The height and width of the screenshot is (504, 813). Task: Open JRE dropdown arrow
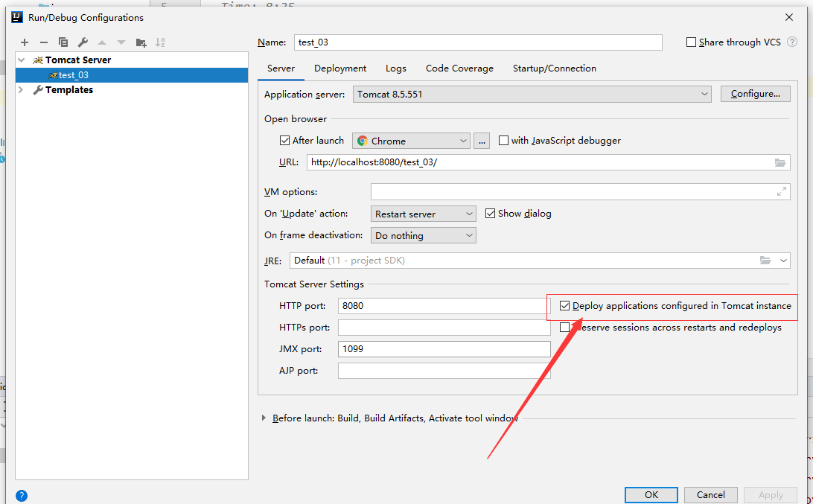click(x=783, y=261)
